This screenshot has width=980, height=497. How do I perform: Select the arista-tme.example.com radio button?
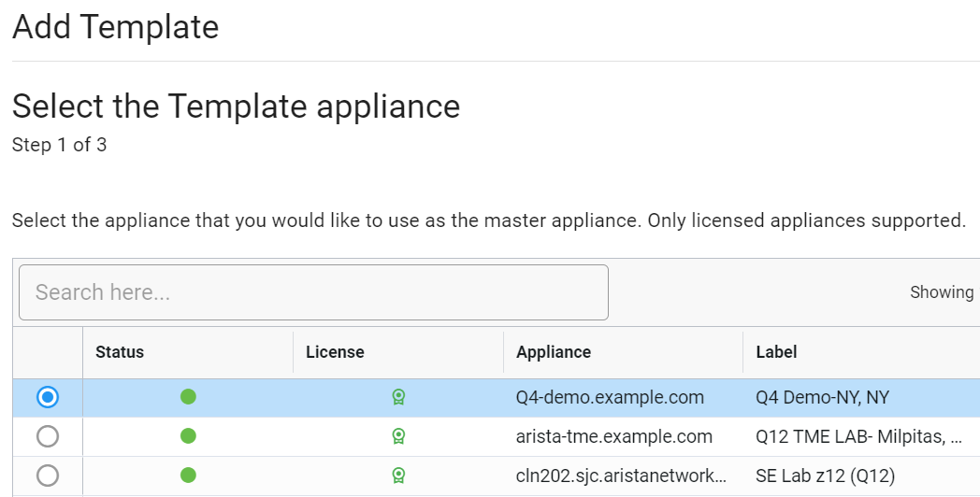pyautogui.click(x=48, y=436)
